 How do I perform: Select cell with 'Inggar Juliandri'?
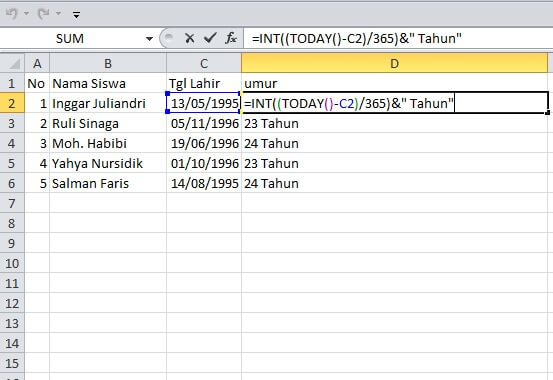pos(108,103)
